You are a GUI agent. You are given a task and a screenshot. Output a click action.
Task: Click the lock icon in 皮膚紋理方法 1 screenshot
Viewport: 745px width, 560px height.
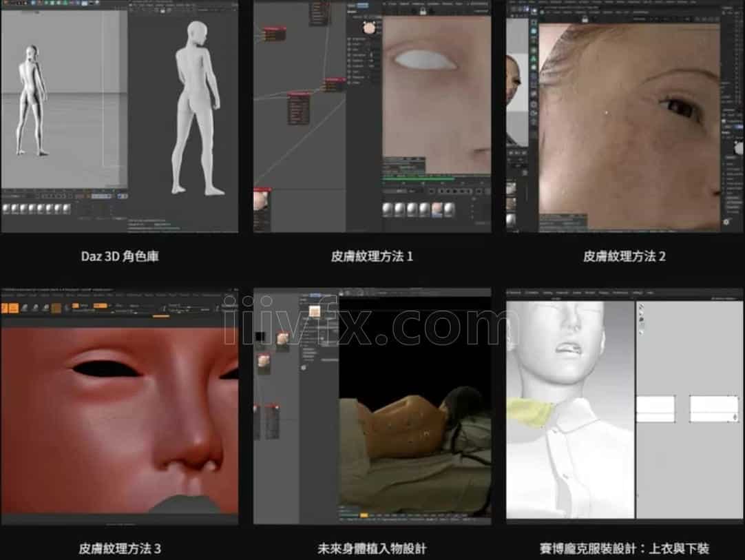point(423,12)
